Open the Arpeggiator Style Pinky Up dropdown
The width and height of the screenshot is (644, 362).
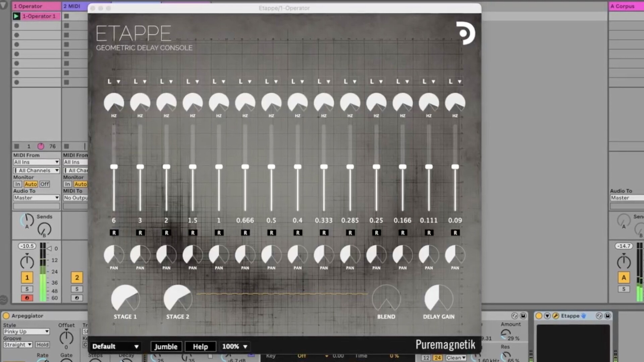[x=26, y=331]
